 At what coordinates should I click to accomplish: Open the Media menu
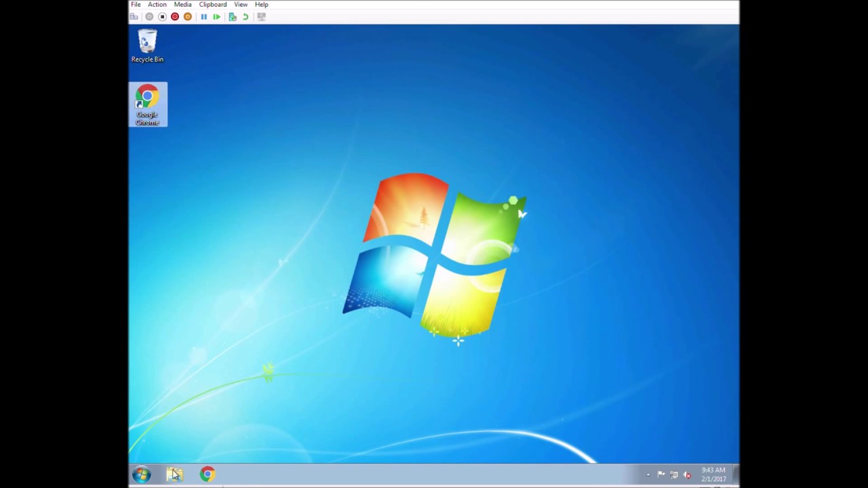point(182,4)
